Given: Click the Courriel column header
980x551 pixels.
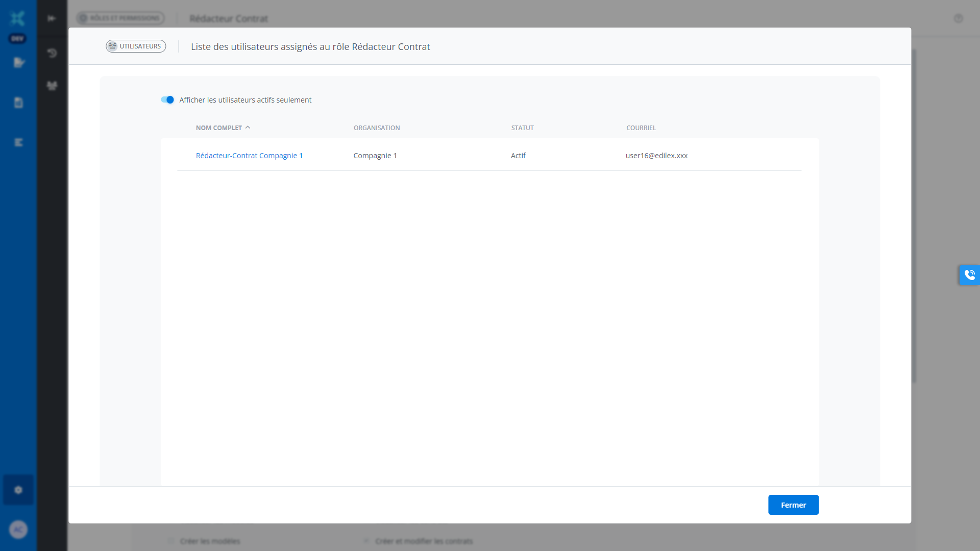Looking at the screenshot, I should click(641, 128).
